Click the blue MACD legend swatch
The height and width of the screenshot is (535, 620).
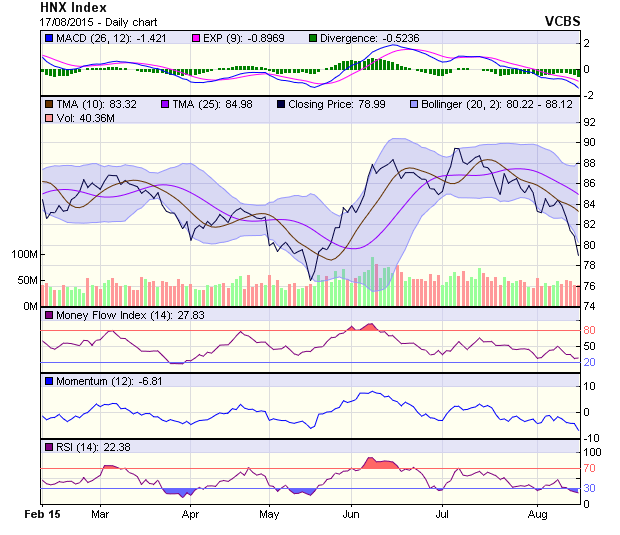[x=49, y=38]
